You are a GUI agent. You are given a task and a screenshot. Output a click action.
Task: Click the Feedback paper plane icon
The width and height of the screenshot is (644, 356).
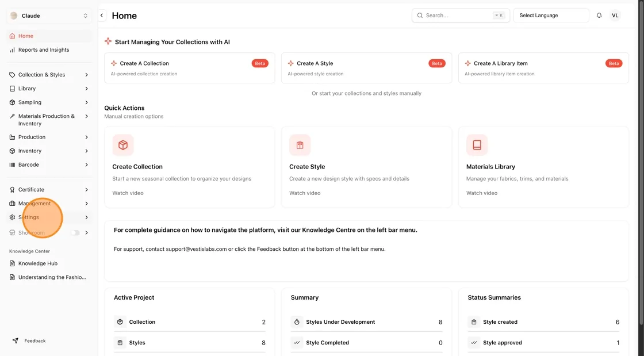click(15, 341)
